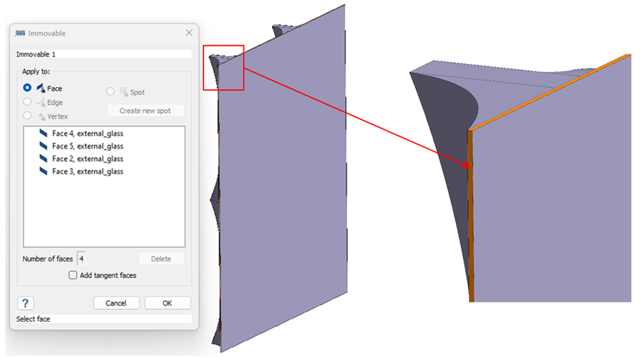Click the Face selection type icon
Image resolution: width=644 pixels, height=358 pixels.
click(x=40, y=88)
